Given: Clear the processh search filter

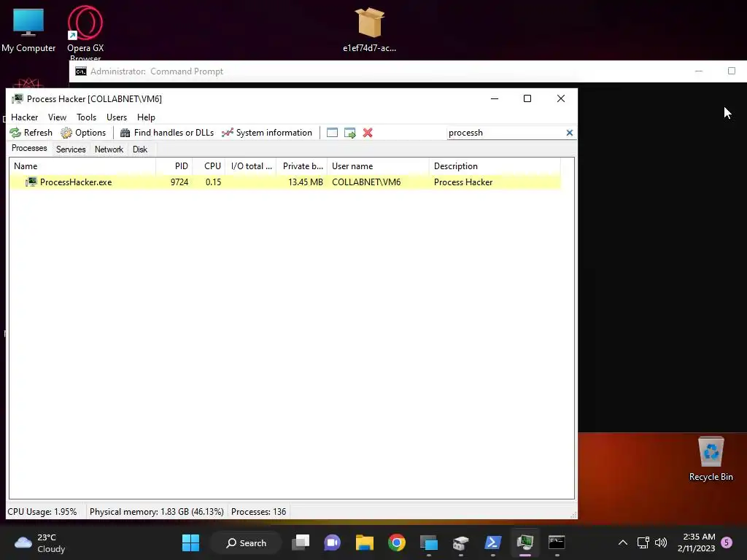Looking at the screenshot, I should pyautogui.click(x=569, y=133).
